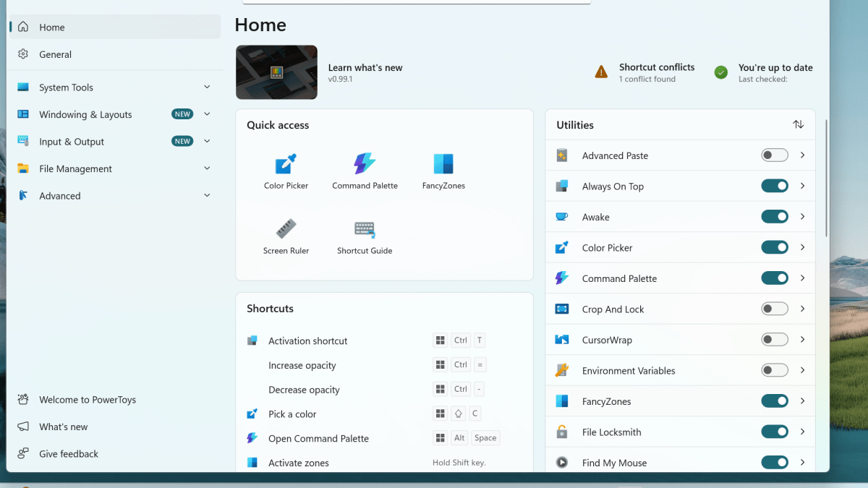Viewport: 868px width, 488px height.
Task: Click the Increase opacity shortcut row
Action: (384, 365)
